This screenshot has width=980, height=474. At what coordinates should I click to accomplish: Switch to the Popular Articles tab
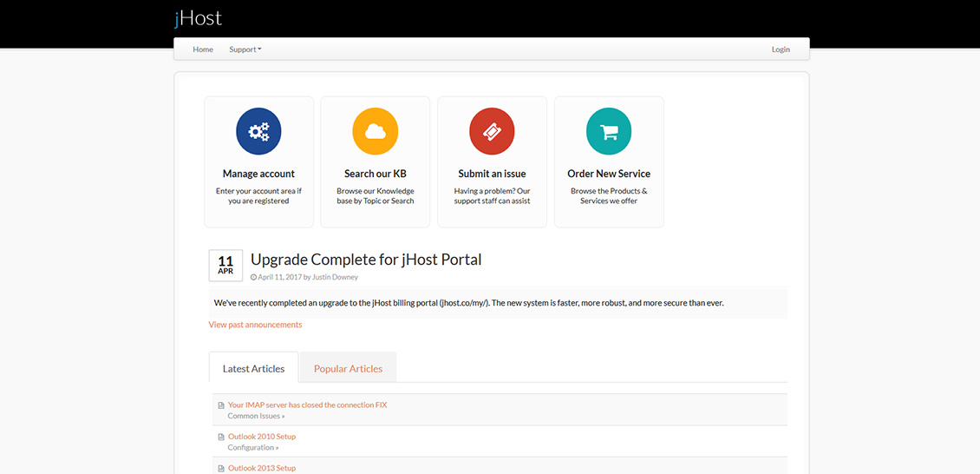(348, 368)
